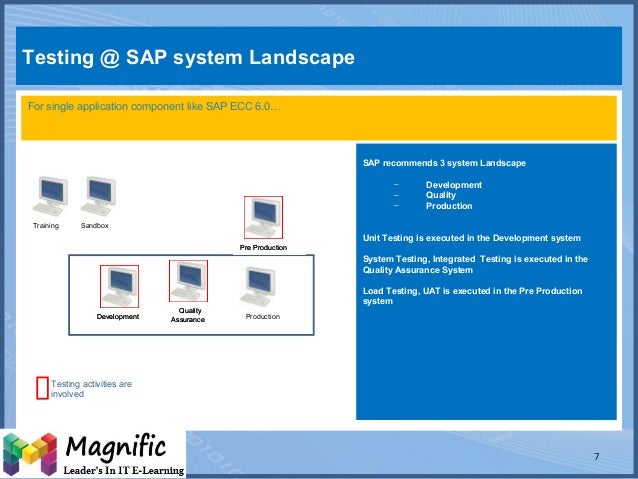Click 'System Testing, Integrated Testing' sentence

pos(475,265)
